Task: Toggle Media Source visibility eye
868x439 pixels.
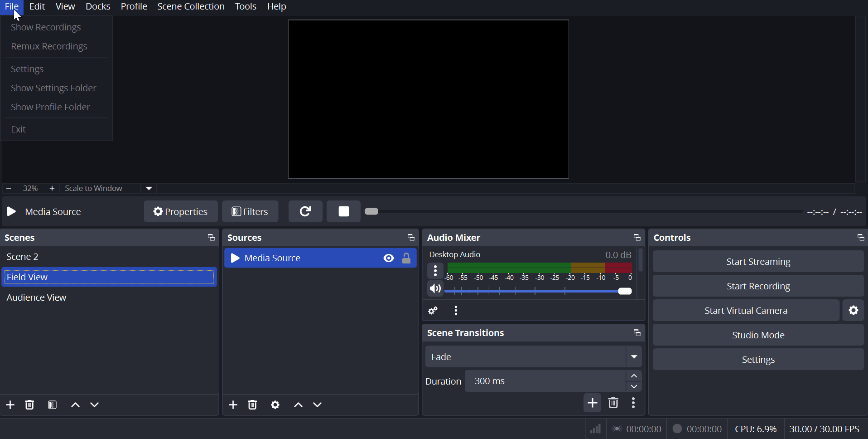Action: (389, 259)
